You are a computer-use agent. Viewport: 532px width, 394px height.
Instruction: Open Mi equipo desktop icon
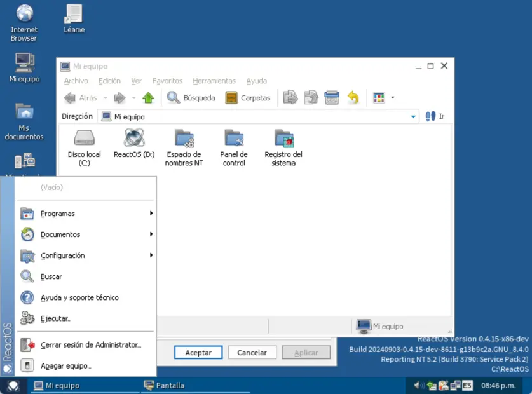click(x=24, y=68)
